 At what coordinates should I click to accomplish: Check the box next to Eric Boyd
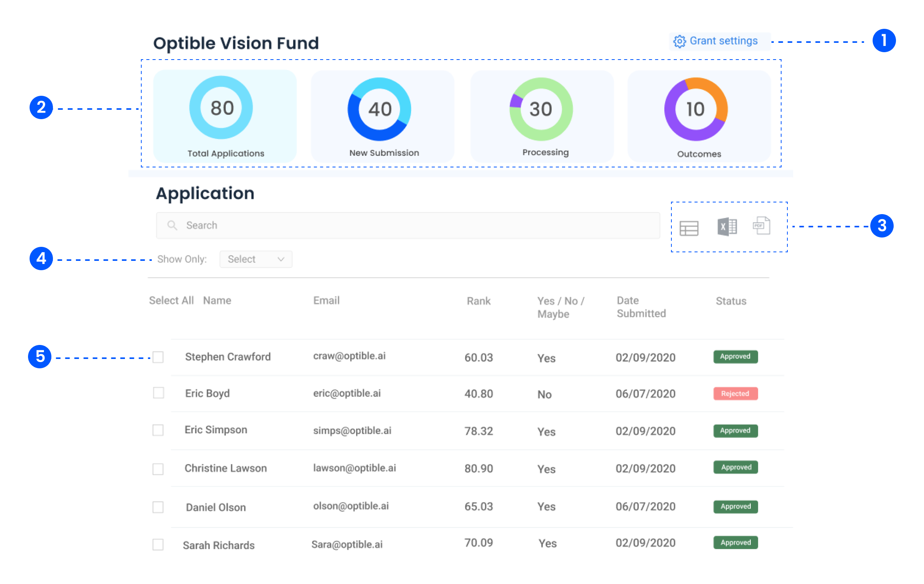coord(158,393)
